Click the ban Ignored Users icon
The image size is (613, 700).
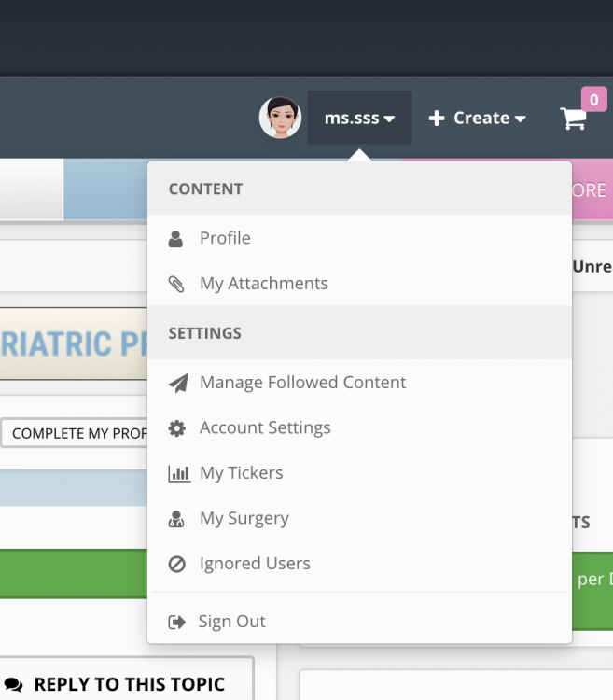click(176, 564)
